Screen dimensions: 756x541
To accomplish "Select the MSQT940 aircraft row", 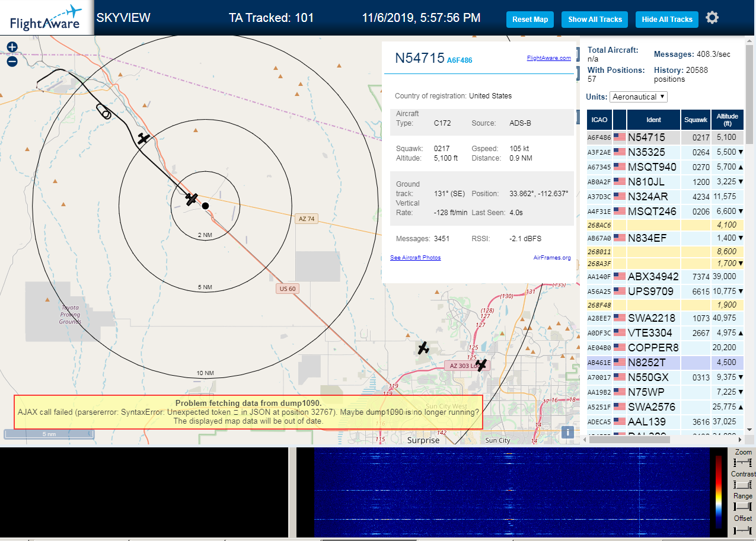I will pyautogui.click(x=665, y=167).
